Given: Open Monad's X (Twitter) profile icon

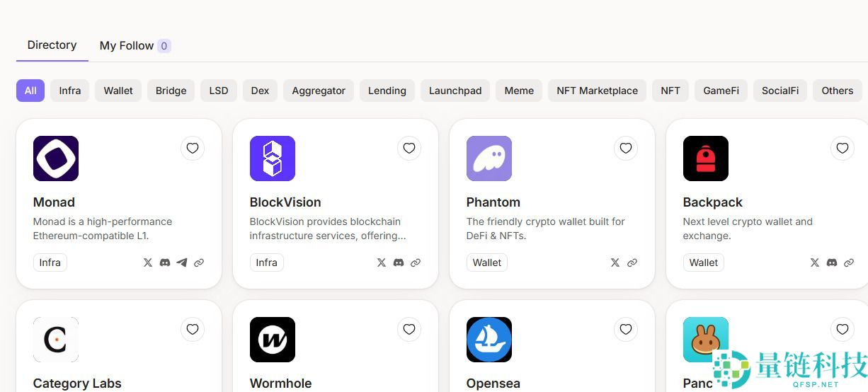Looking at the screenshot, I should click(x=148, y=263).
